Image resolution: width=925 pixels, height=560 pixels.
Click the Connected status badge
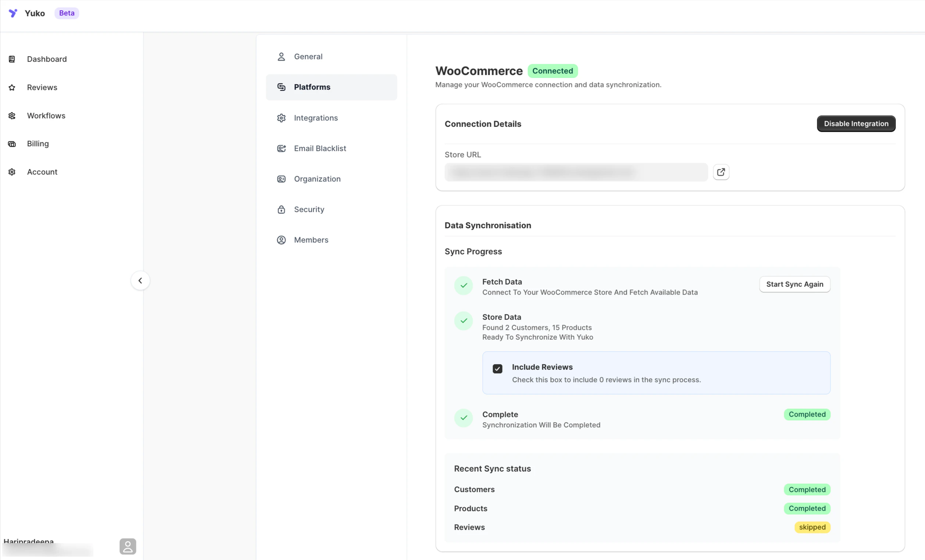pos(553,71)
